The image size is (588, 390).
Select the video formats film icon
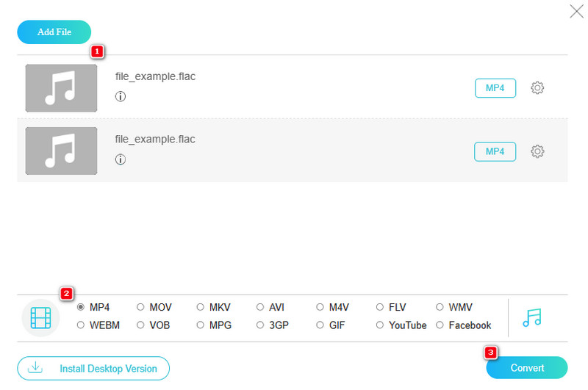click(x=41, y=317)
